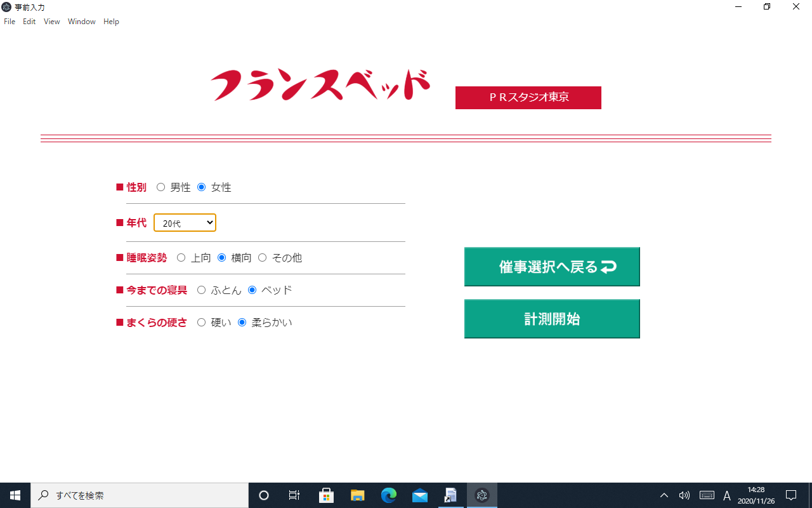Click the app icon in title bar
This screenshot has width=812, height=508.
[6, 7]
